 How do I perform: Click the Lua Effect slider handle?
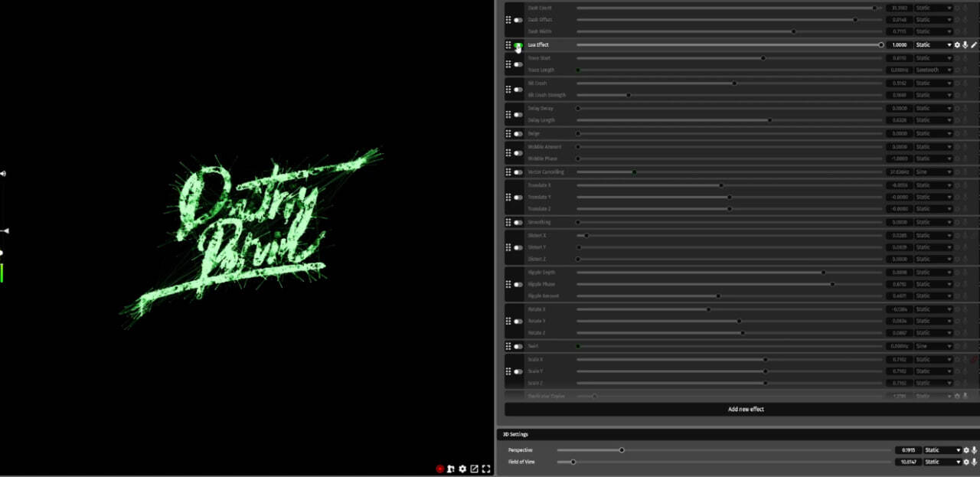click(881, 45)
